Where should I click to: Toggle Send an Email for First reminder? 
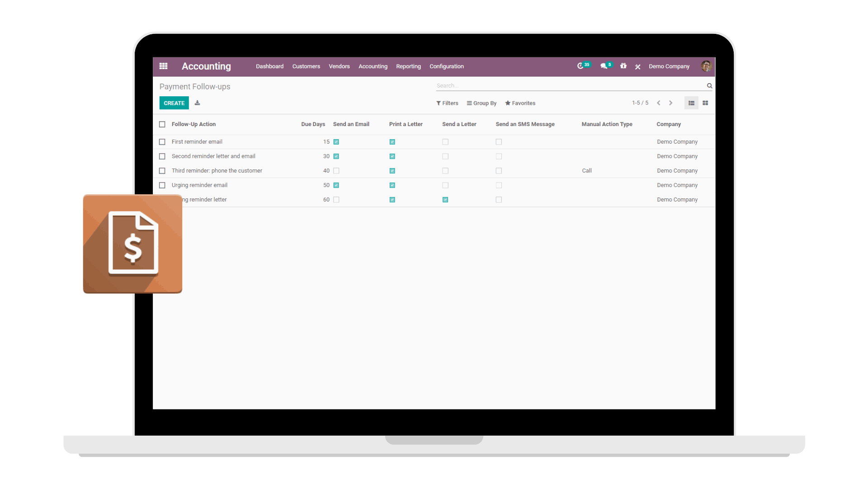tap(335, 141)
